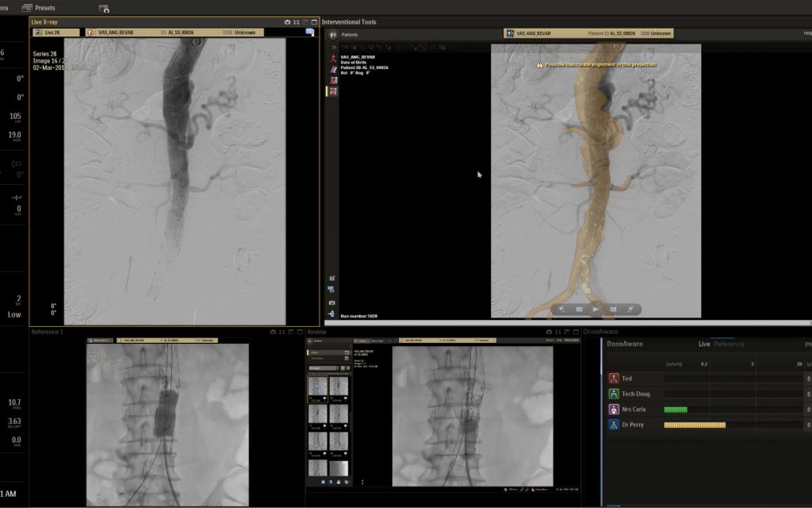
Task: Click Dr Perry's dose bar
Action: [694, 425]
